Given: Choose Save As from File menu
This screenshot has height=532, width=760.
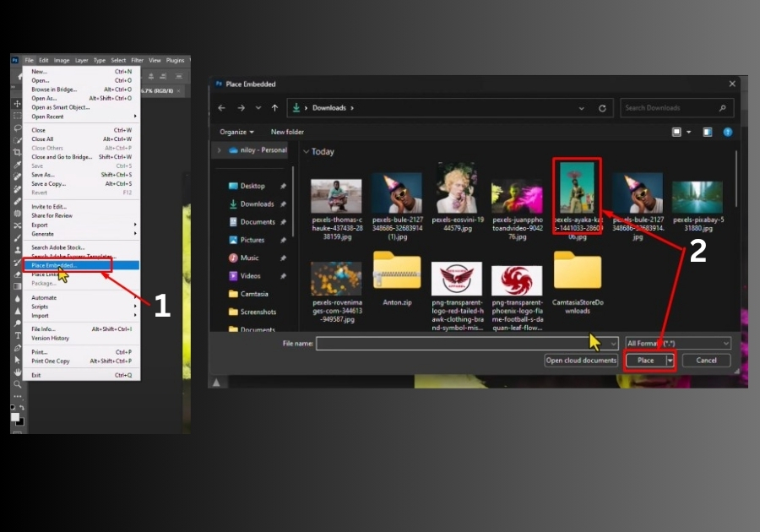Looking at the screenshot, I should point(81,175).
